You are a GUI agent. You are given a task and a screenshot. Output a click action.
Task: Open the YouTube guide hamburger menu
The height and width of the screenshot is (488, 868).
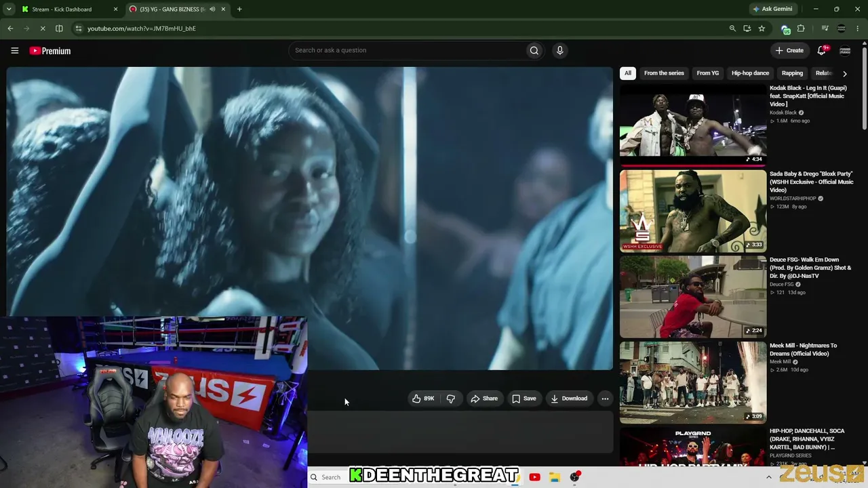point(14,51)
